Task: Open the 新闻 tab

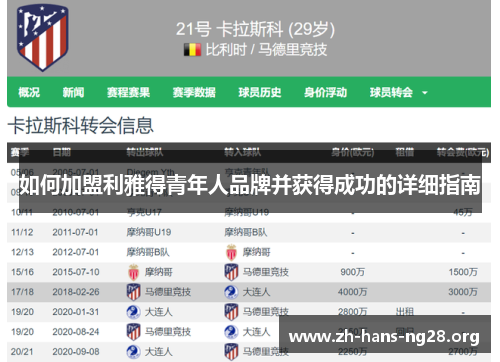Action: click(73, 92)
